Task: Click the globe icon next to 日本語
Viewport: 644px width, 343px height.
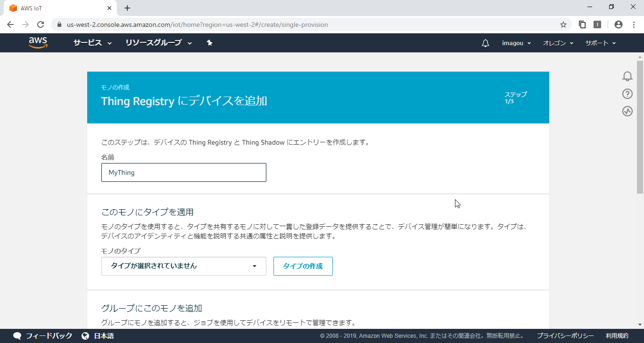Action: point(86,335)
